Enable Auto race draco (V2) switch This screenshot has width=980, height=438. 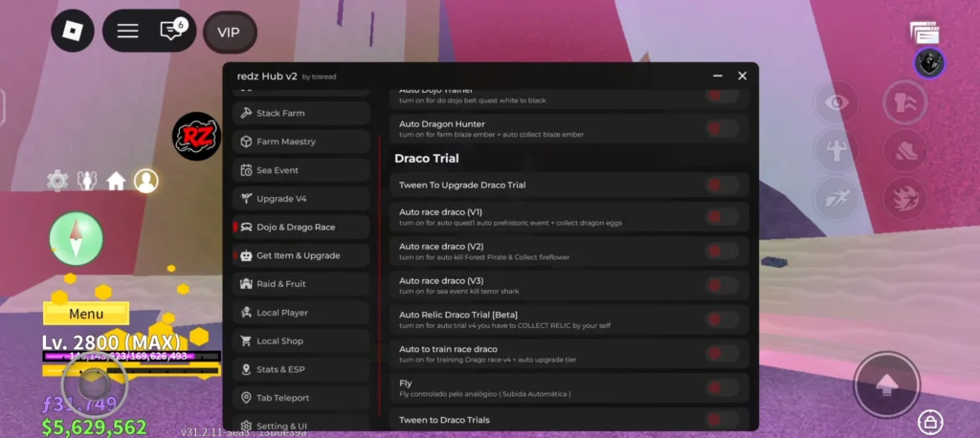(722, 252)
